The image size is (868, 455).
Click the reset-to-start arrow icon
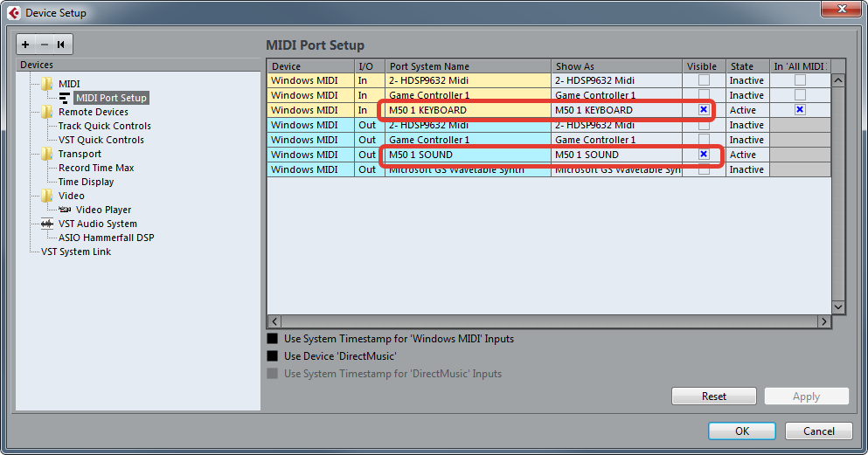(61, 45)
